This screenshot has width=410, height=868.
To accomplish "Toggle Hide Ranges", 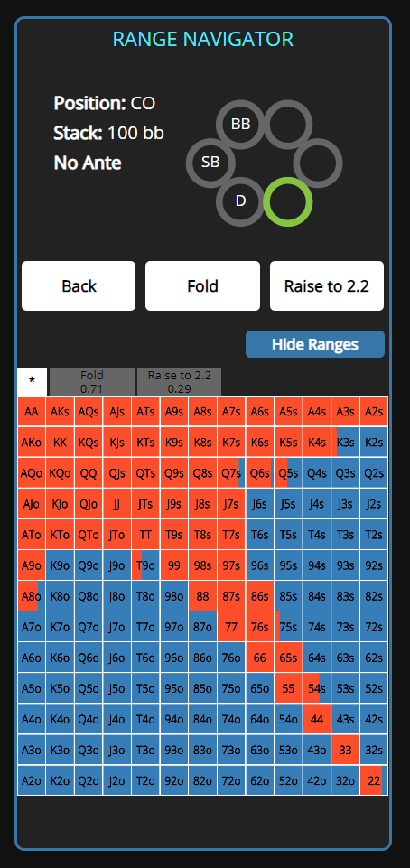I will pos(315,344).
